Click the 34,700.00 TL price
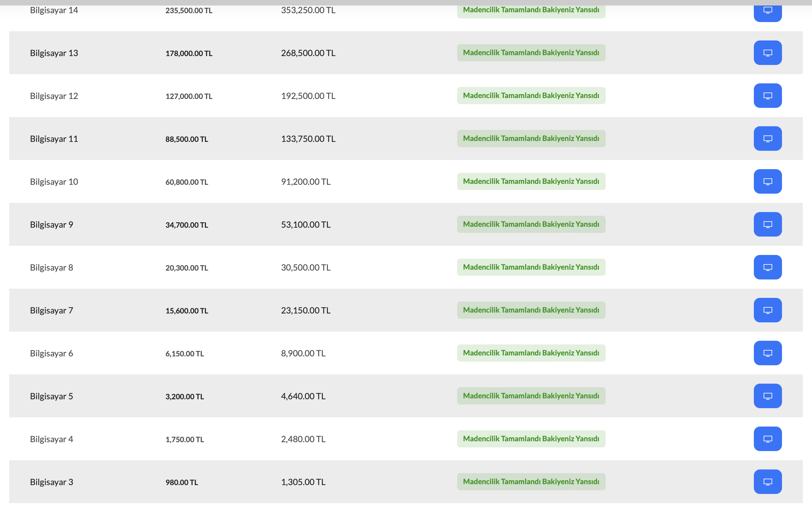Screen dimensions: 812x505 point(186,225)
